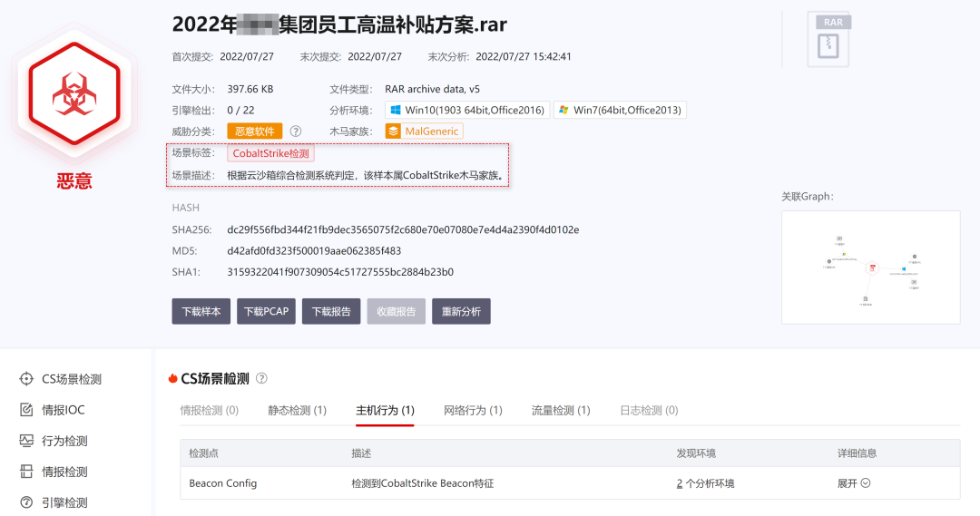Click the Beacon Config cell
Image resolution: width=980 pixels, height=516 pixels.
click(x=223, y=482)
